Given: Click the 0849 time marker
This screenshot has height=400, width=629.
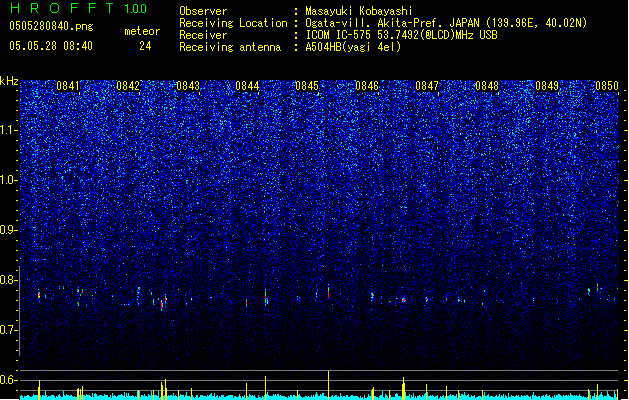Looking at the screenshot, I should [x=547, y=86].
